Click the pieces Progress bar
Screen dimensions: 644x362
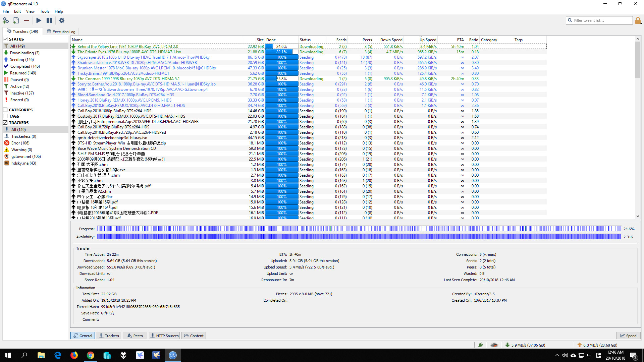coord(359,229)
